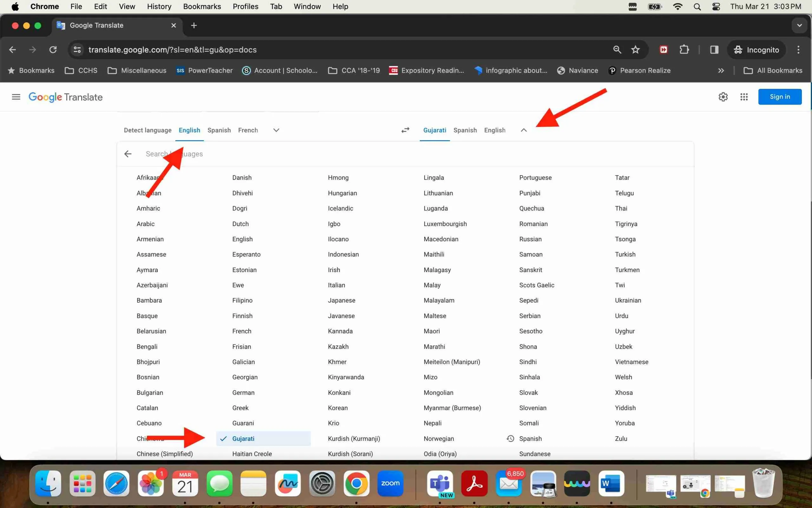
Task: Open Profiles menu in menu bar
Action: [x=245, y=6]
